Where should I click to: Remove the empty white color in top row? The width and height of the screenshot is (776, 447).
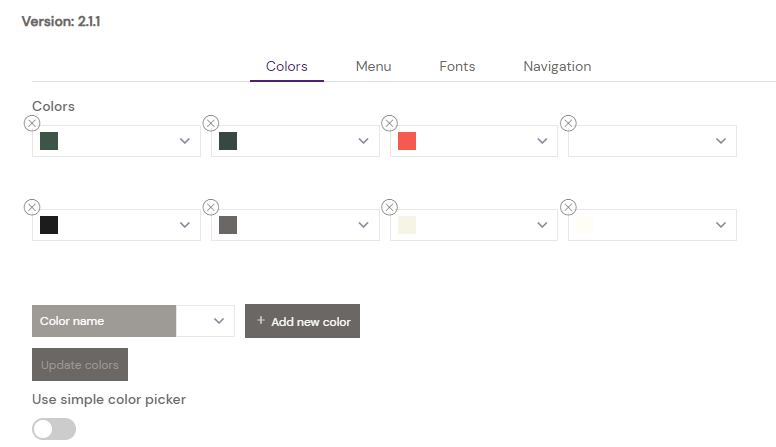click(568, 123)
